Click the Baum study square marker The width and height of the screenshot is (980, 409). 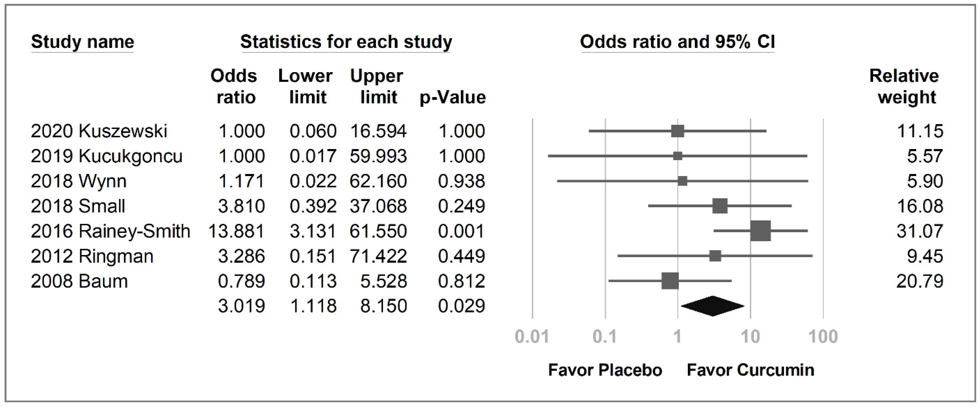coord(670,281)
